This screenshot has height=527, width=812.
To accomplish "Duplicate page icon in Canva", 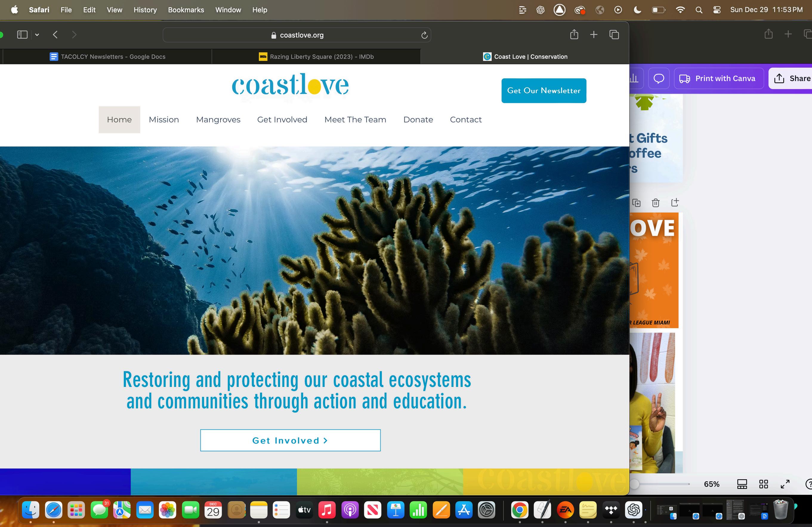I will click(636, 203).
